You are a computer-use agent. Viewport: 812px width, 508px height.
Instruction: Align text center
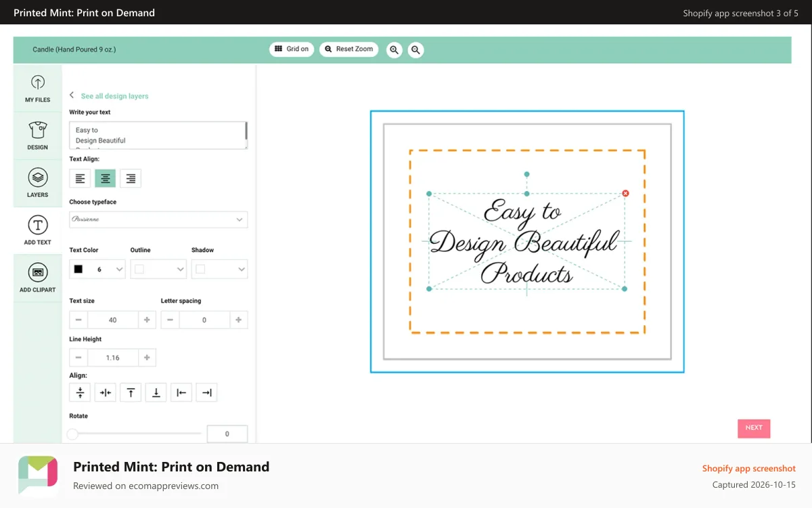pos(106,178)
